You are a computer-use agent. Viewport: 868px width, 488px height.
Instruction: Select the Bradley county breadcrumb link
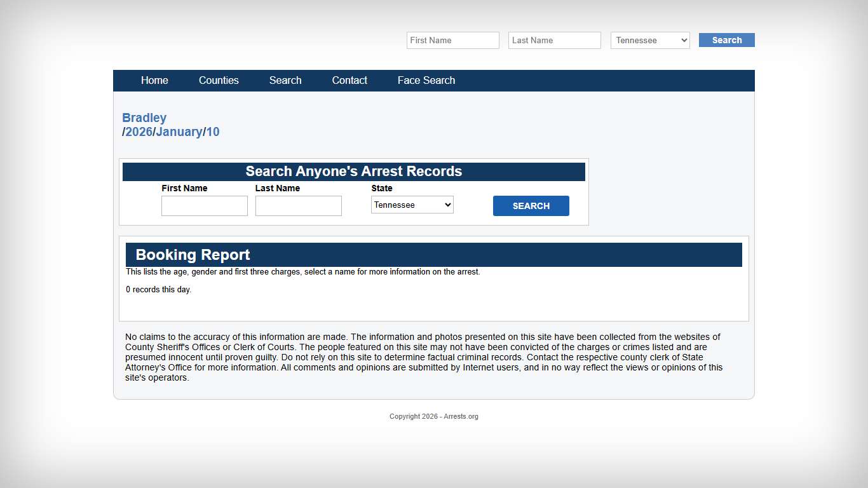coord(144,118)
